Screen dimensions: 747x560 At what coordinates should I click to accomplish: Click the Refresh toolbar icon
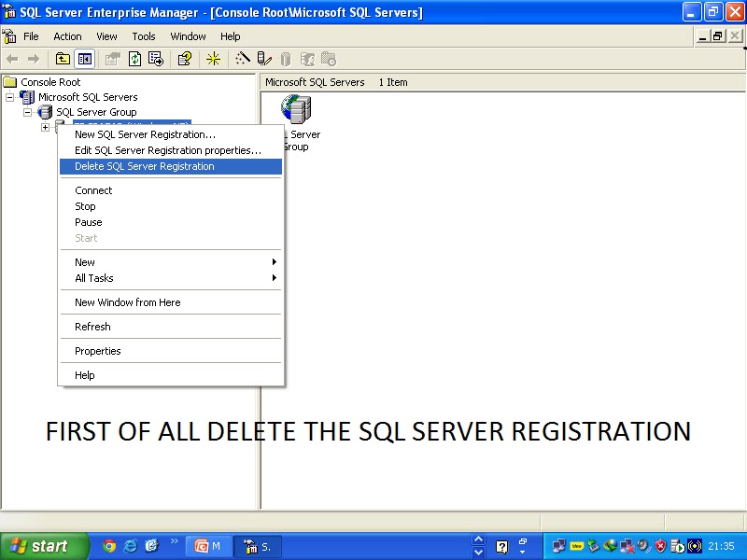[x=134, y=59]
